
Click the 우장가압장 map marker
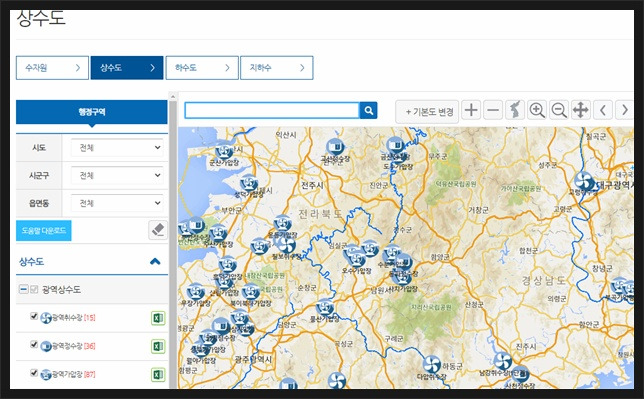[x=196, y=291]
